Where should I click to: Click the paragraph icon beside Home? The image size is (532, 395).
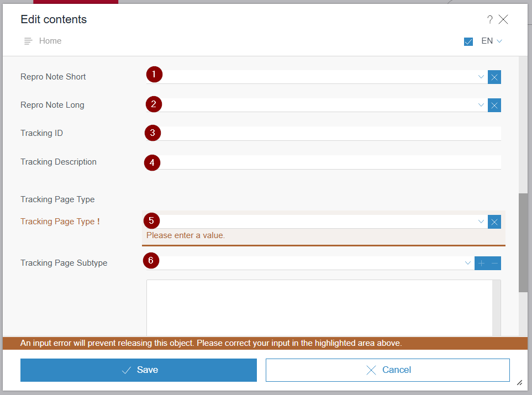tap(28, 41)
